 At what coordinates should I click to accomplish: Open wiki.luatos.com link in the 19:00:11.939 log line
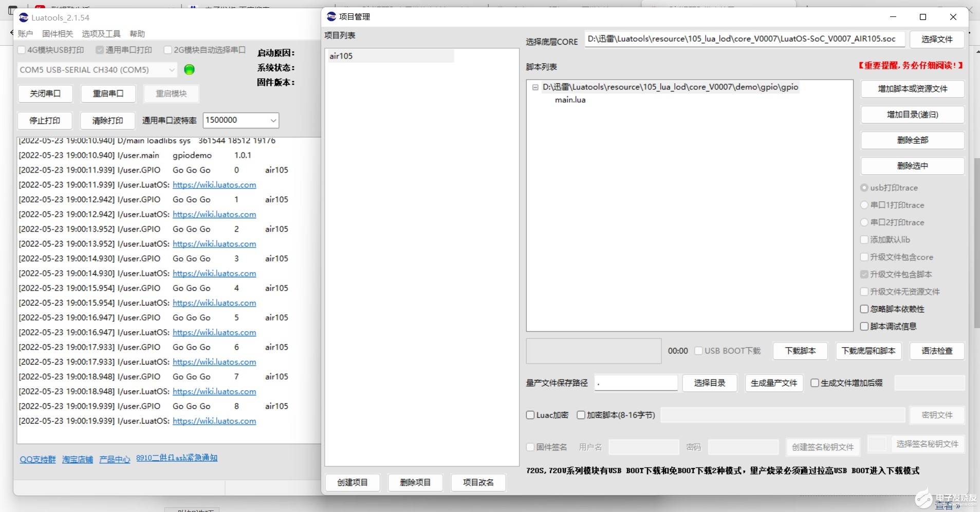(x=214, y=185)
